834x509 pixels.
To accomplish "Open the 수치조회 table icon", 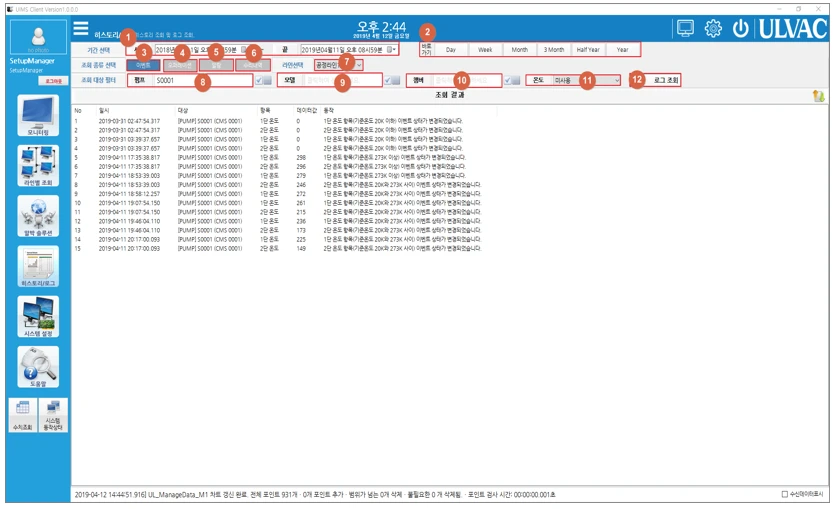I will [23, 415].
